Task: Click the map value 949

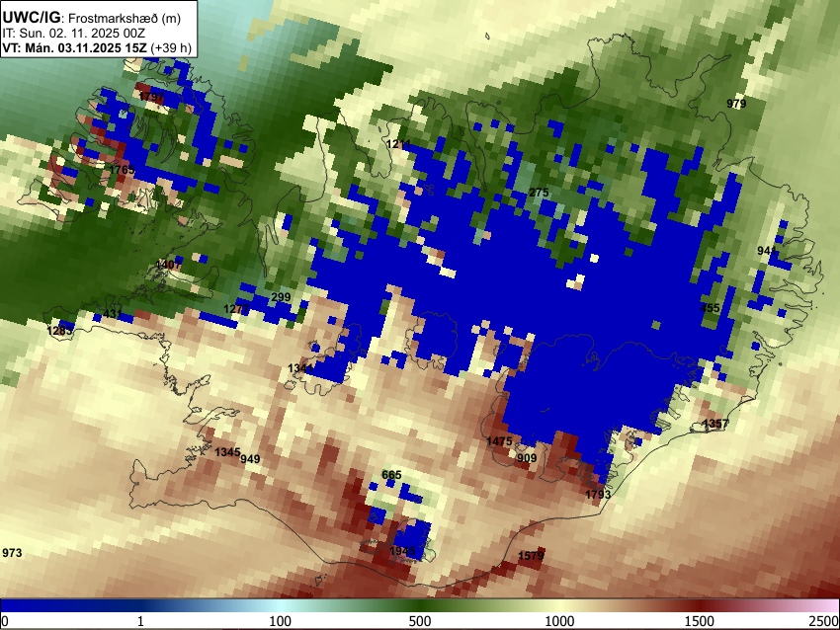Action: coord(250,459)
